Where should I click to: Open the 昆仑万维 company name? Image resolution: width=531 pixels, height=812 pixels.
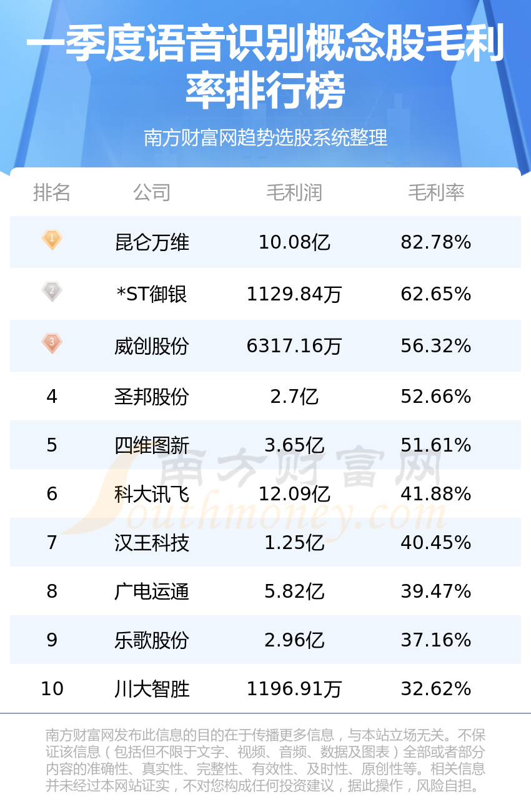[x=152, y=242]
